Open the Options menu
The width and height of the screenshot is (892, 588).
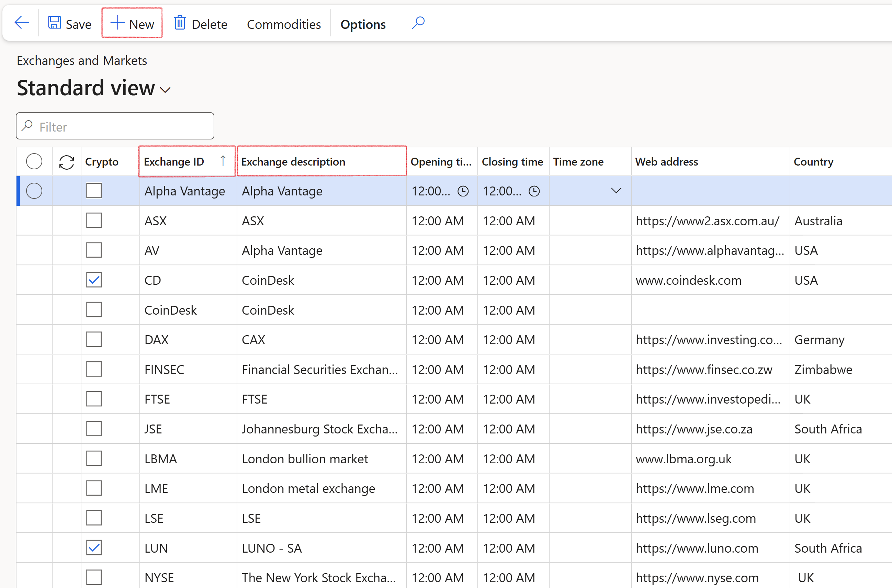(x=363, y=25)
